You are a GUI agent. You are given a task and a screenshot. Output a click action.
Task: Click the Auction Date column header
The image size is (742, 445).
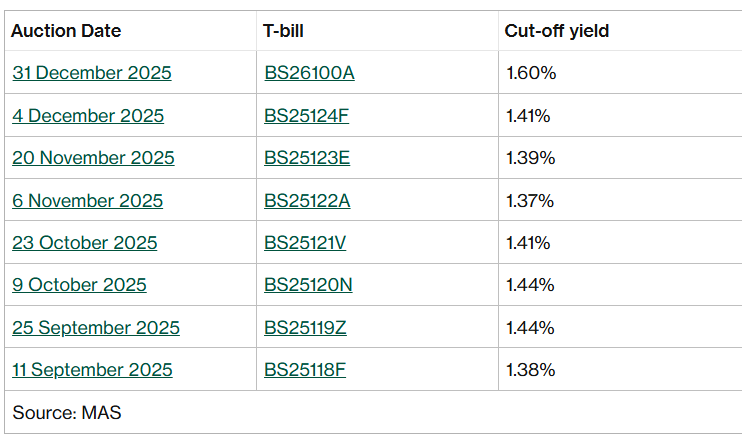click(x=66, y=31)
